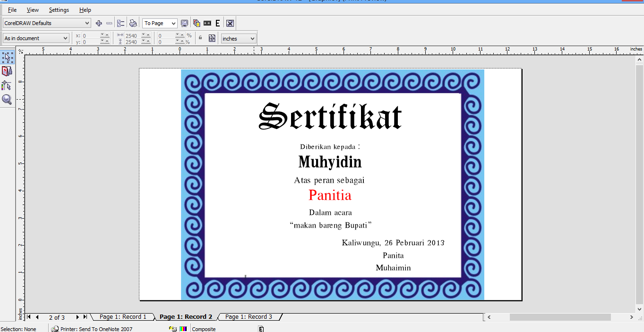Click the minus Delete Print Style icon
644x332 pixels.
coord(109,23)
